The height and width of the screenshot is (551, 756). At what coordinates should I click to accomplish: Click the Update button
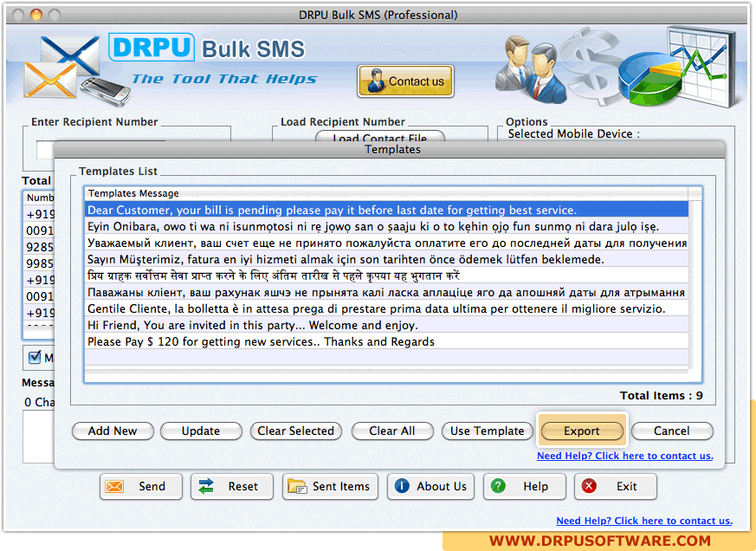coord(201,431)
